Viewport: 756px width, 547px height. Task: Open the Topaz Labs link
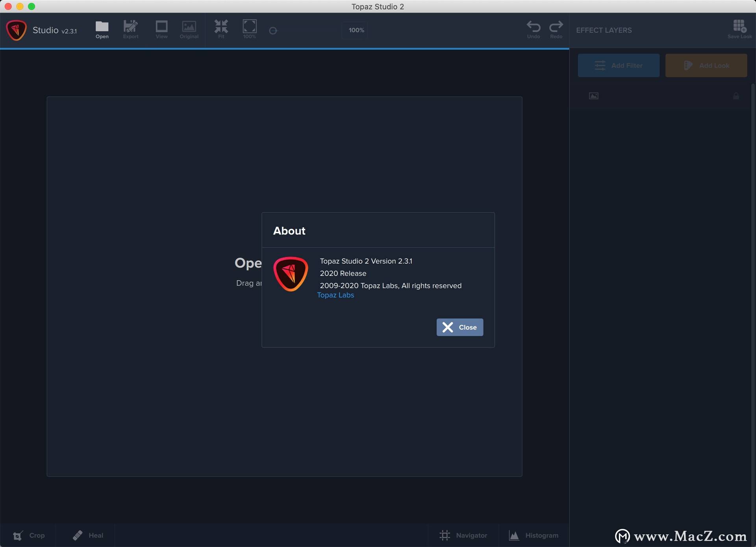[335, 295]
